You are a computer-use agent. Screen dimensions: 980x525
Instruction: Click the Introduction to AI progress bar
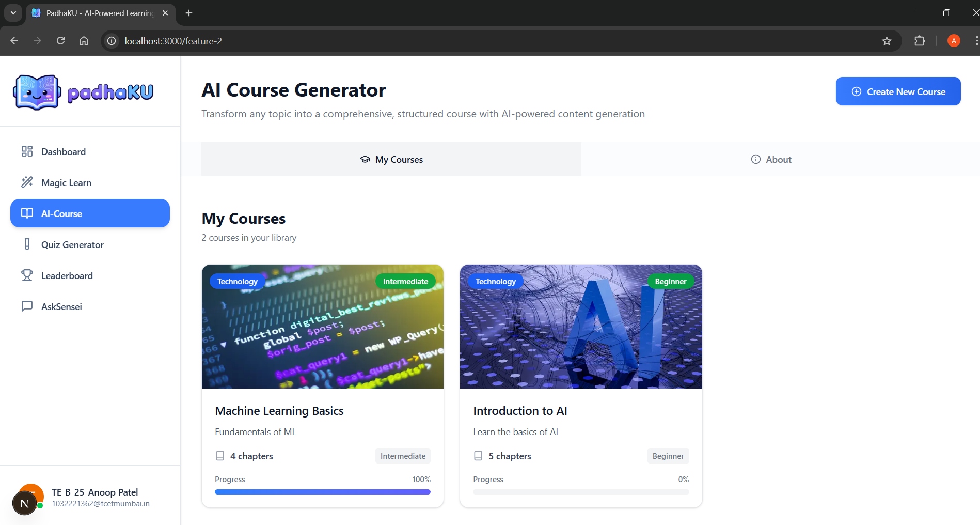click(581, 492)
